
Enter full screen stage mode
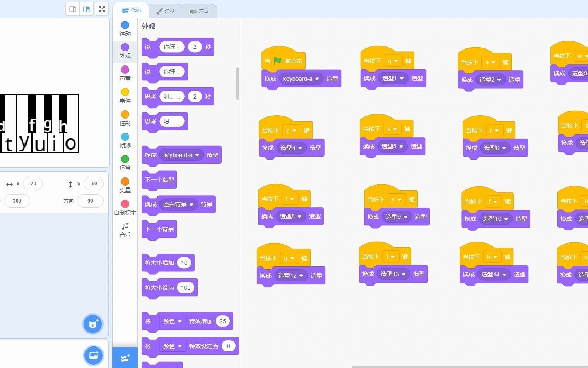pos(102,9)
